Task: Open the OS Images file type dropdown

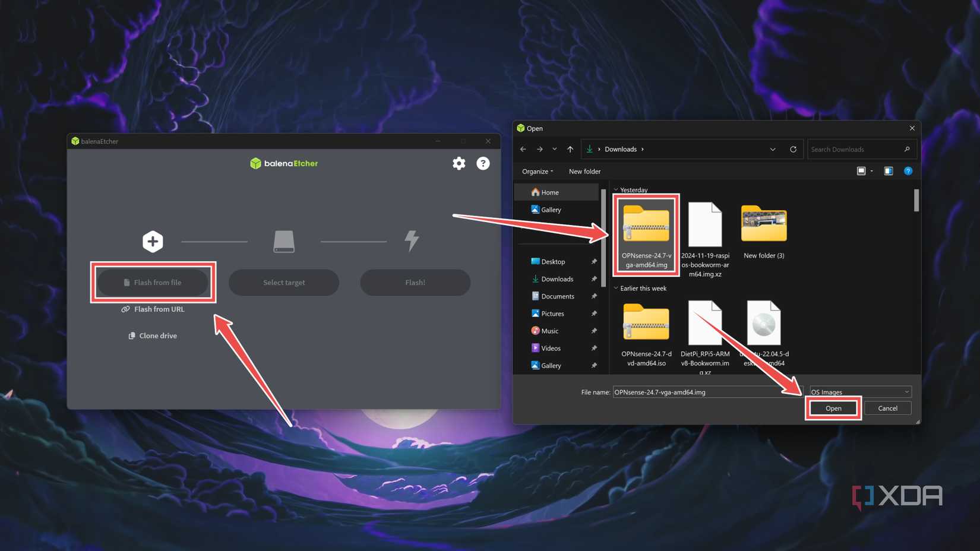Action: pos(860,392)
